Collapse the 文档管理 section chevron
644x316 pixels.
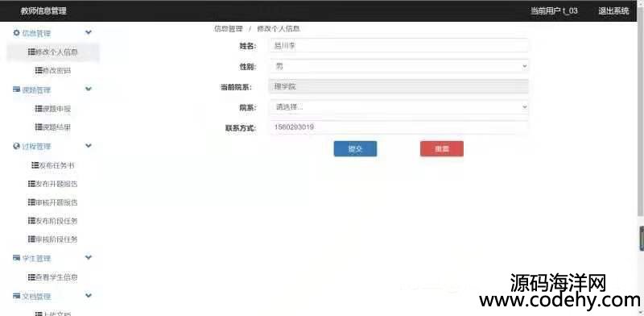(89, 295)
